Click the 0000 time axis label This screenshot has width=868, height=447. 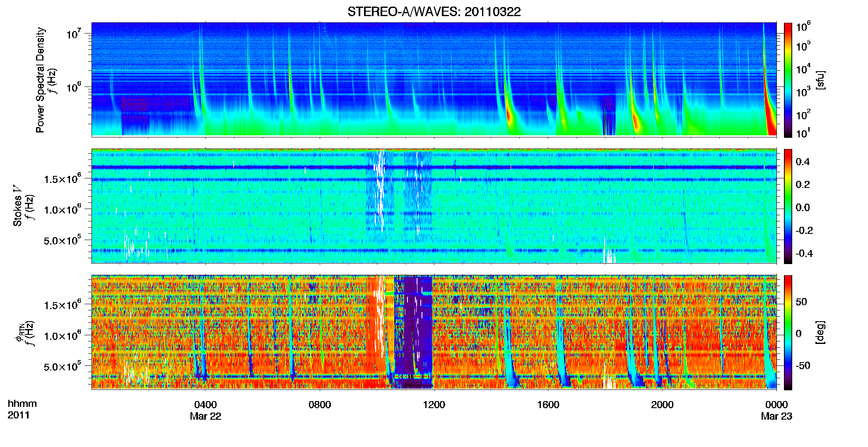[776, 404]
